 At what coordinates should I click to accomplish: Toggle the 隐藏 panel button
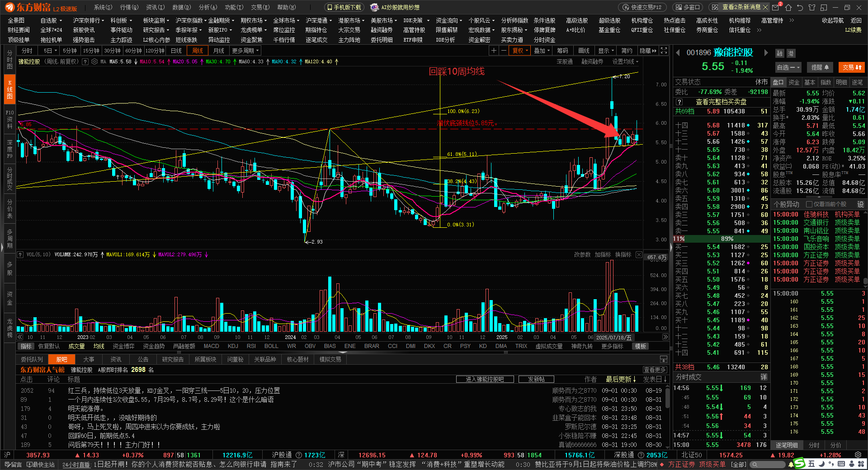[648, 51]
